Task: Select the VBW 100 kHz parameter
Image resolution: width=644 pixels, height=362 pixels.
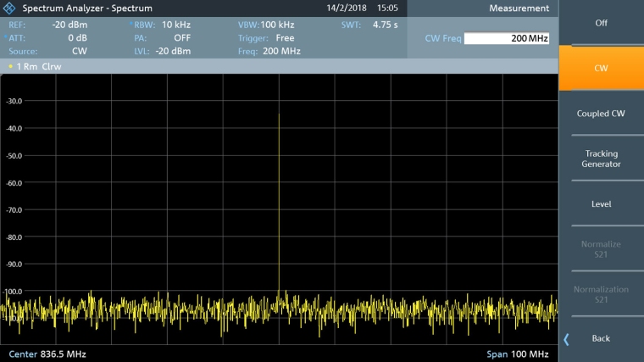Action: [266, 25]
